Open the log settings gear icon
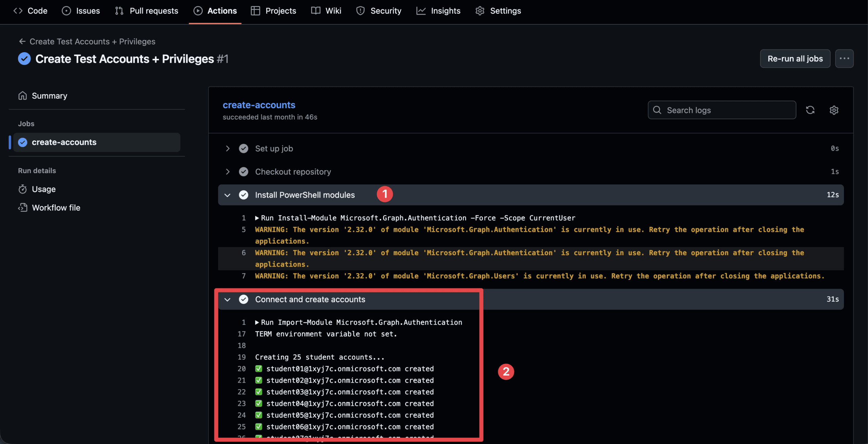 834,110
